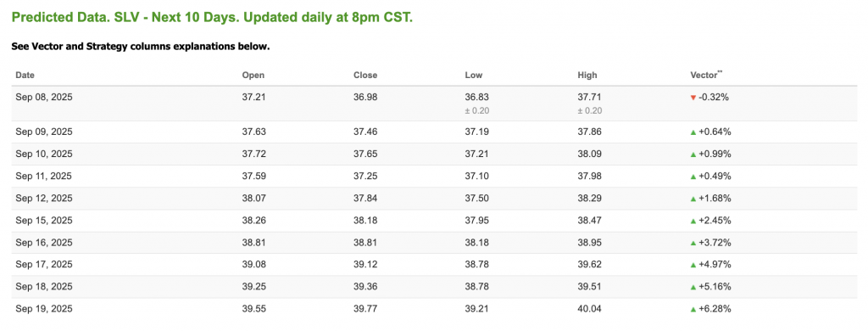Click green up arrow beside +4.97%
Image resolution: width=868 pixels, height=331 pixels.
(693, 265)
